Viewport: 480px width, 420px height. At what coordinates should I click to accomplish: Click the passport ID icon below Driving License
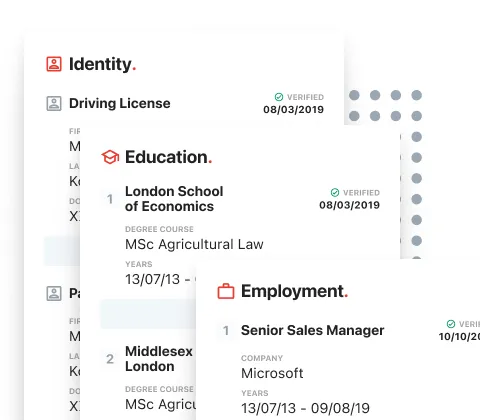coord(54,293)
